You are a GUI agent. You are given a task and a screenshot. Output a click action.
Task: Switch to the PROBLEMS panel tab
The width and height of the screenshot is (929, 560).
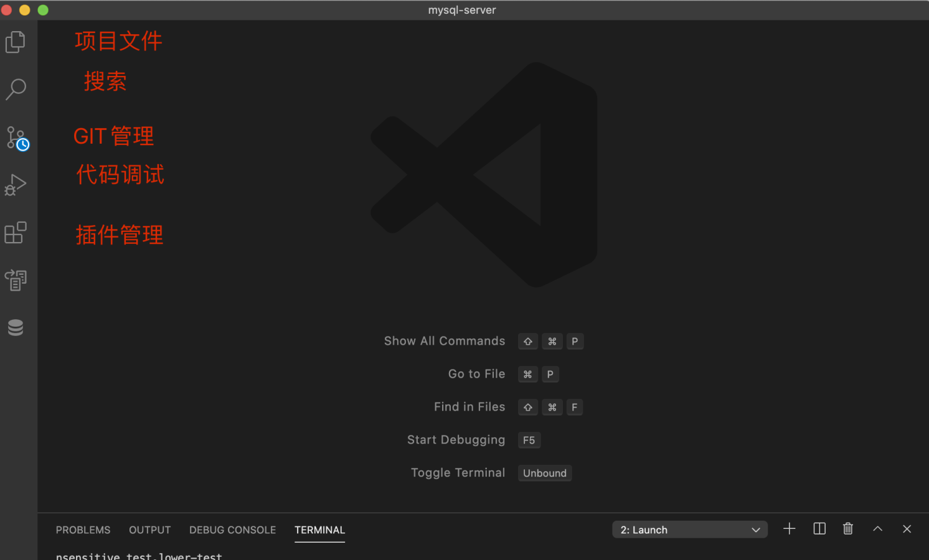tap(83, 530)
